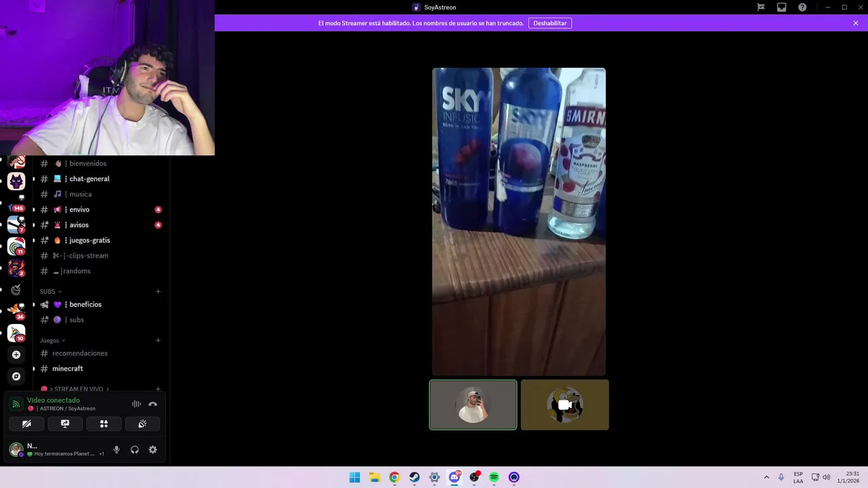Open activities launcher in voice panel
Viewport: 868px width, 488px height.
tap(104, 424)
